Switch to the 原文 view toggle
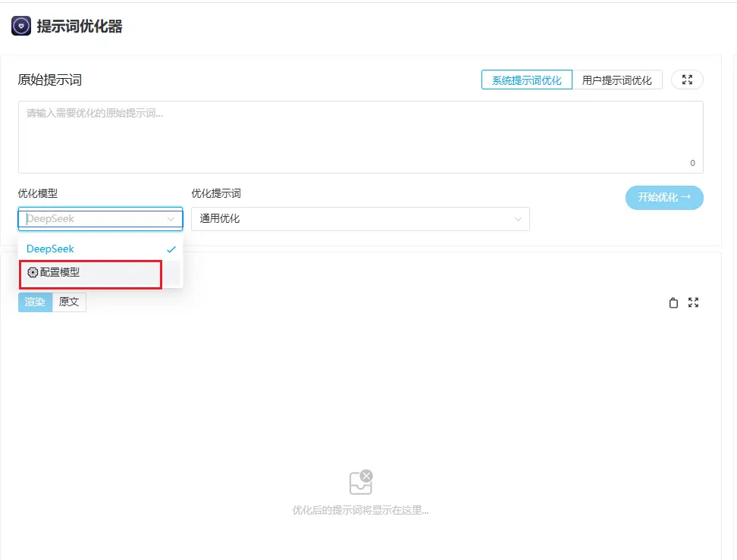This screenshot has height=560, width=737. pos(69,302)
